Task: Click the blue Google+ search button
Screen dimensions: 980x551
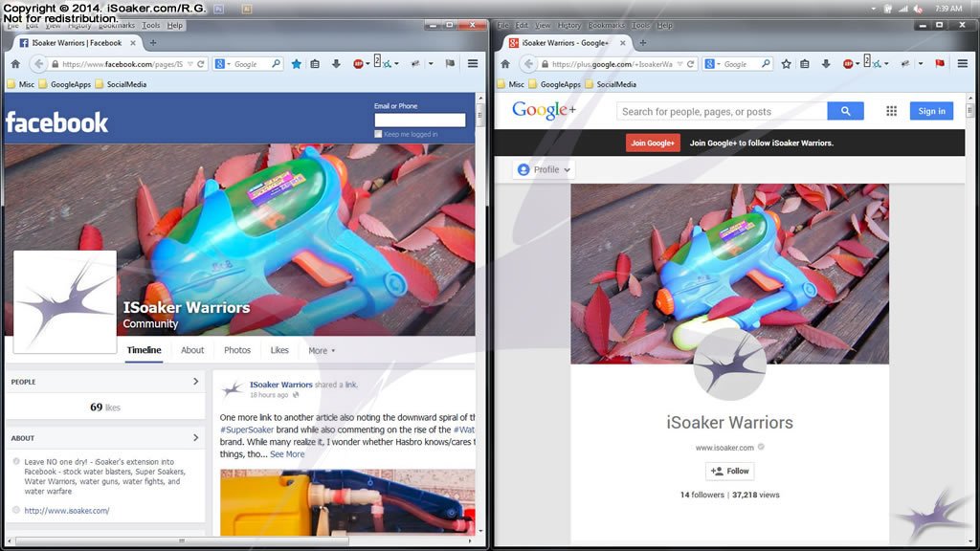Action: (x=846, y=111)
